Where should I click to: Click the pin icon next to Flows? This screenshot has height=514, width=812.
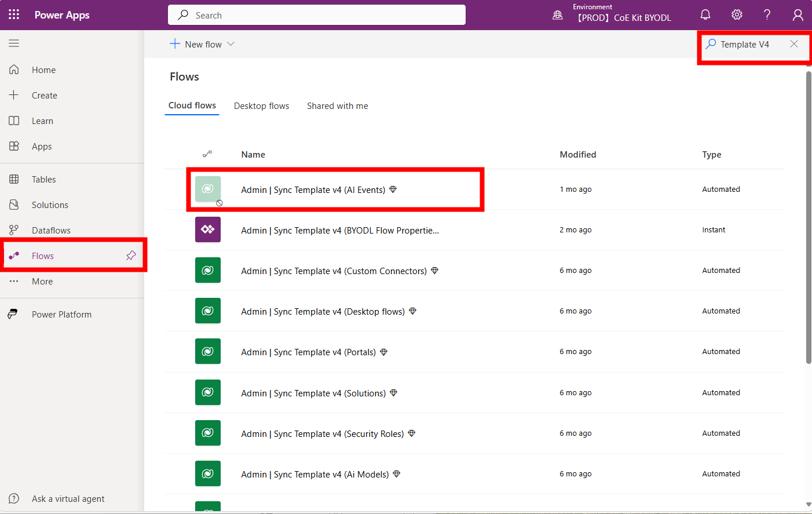[x=131, y=256]
